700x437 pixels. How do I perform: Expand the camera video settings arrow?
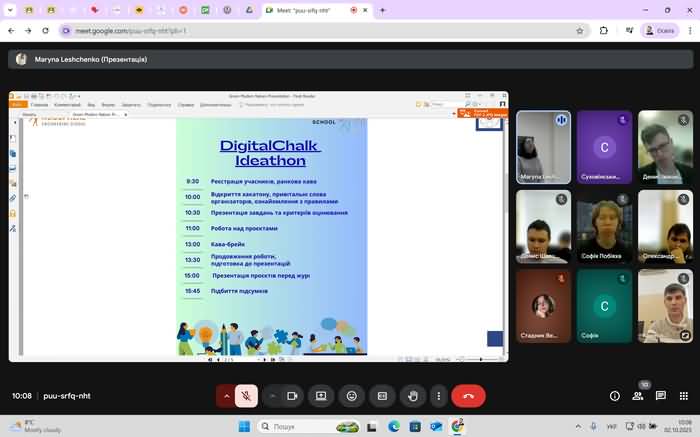pos(272,396)
